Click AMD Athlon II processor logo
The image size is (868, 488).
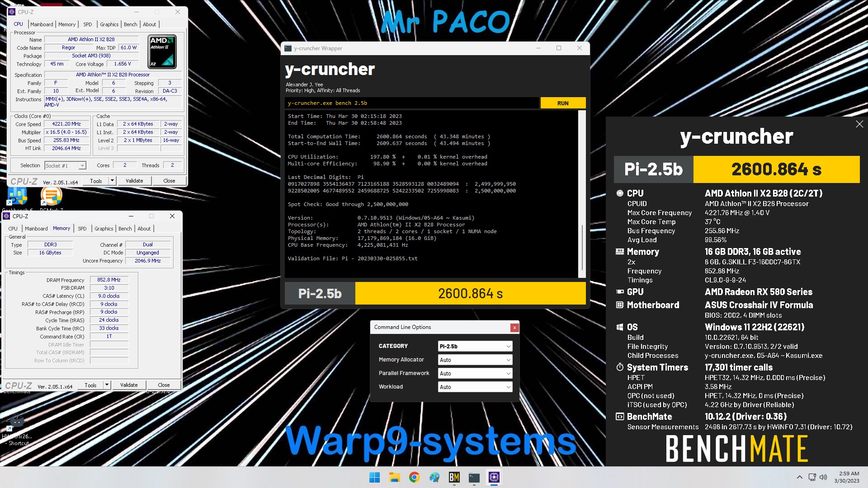pyautogui.click(x=162, y=52)
